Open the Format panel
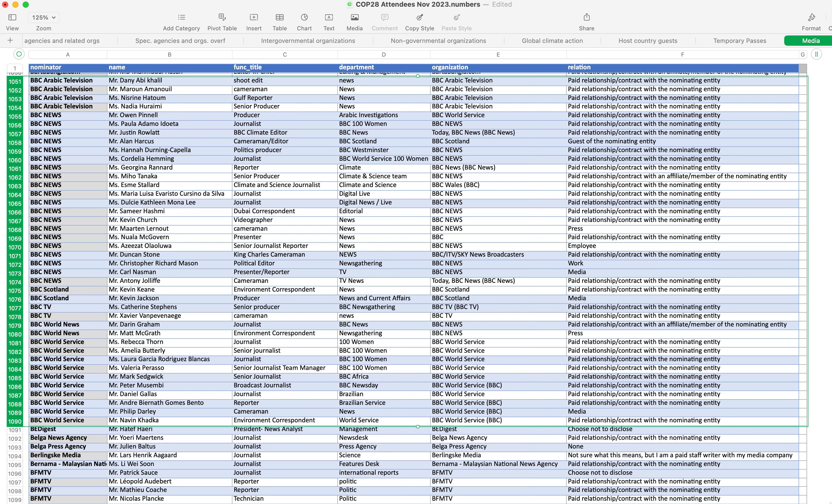This screenshot has width=832, height=504. 811,17
